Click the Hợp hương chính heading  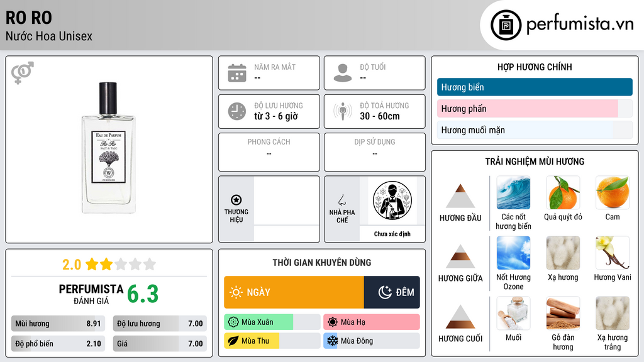[535, 67]
